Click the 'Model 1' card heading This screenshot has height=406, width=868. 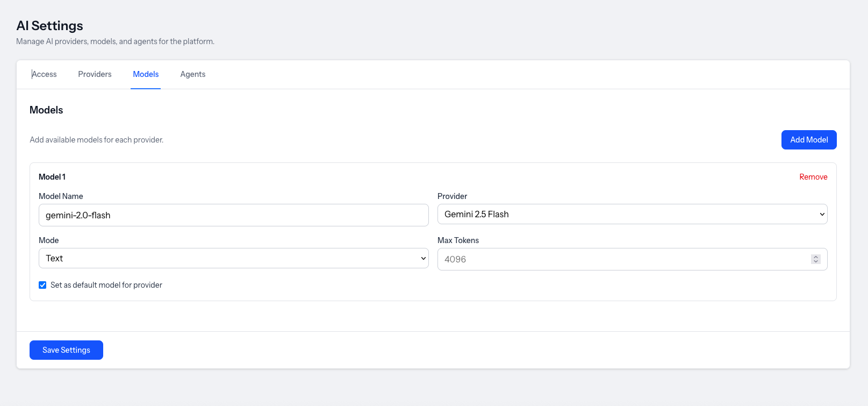point(52,177)
